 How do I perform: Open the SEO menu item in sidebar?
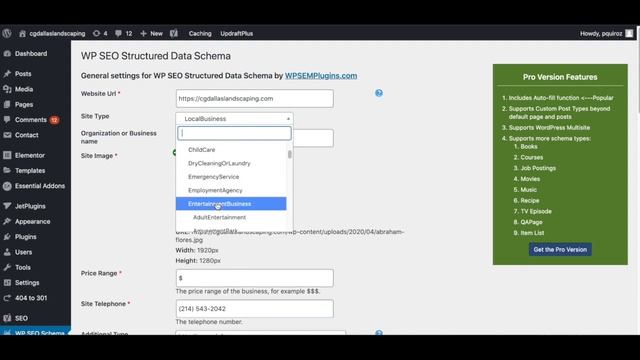point(21,318)
